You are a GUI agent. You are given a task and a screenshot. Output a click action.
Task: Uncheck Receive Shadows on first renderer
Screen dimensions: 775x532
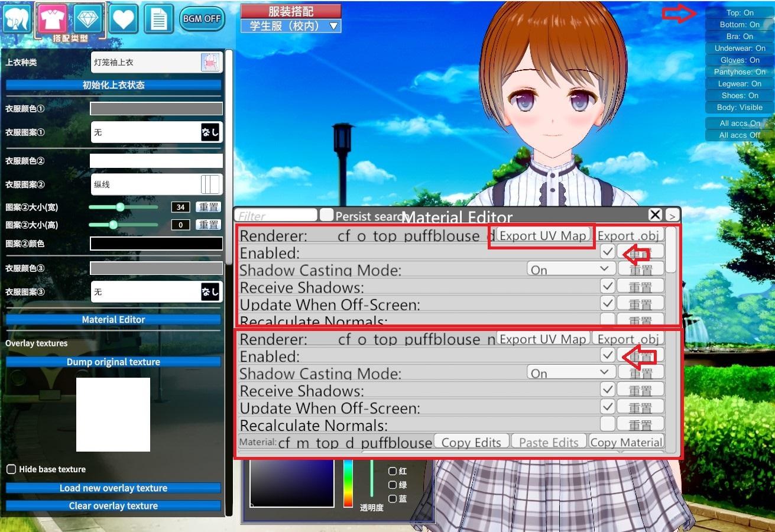(607, 287)
